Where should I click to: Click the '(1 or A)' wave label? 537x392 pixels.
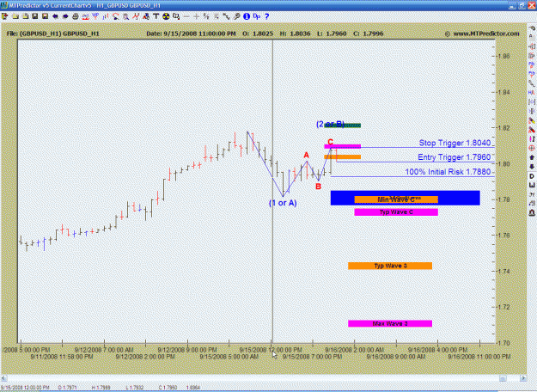coord(283,203)
